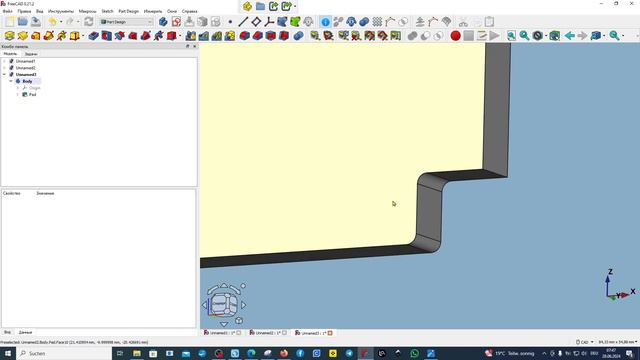Switch to the Unnamed1 document tab
640x360 pixels.
[x=222, y=333]
